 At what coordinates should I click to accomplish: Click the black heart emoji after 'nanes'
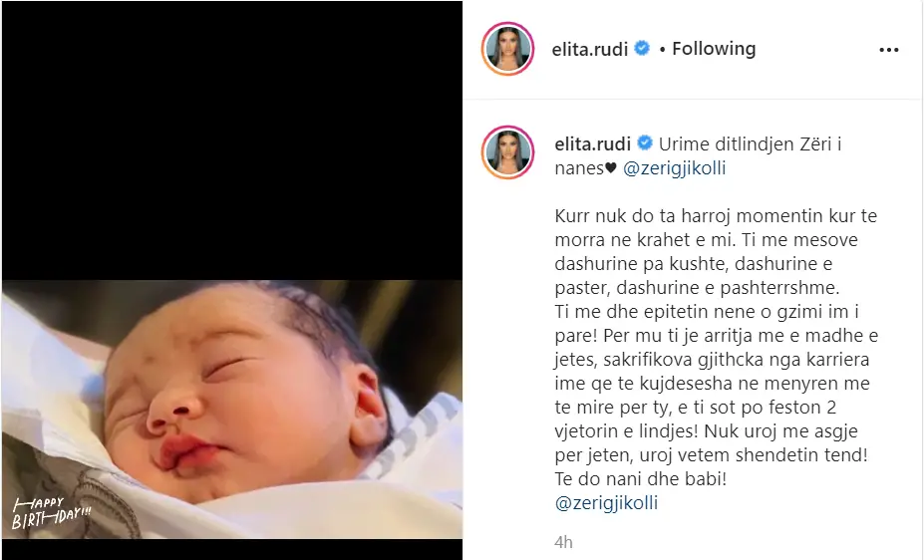[611, 168]
